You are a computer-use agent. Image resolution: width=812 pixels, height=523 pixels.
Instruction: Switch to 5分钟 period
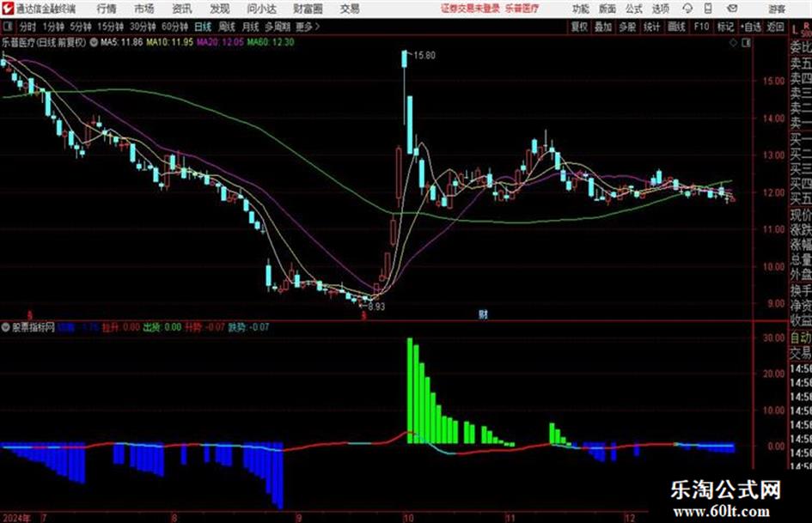click(80, 27)
